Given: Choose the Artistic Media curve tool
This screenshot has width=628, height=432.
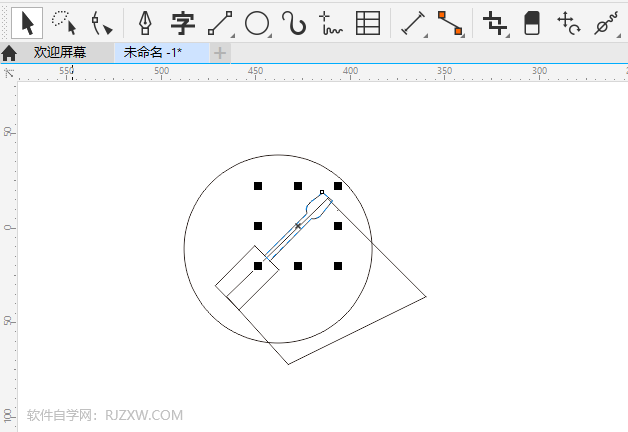Looking at the screenshot, I should [x=294, y=23].
